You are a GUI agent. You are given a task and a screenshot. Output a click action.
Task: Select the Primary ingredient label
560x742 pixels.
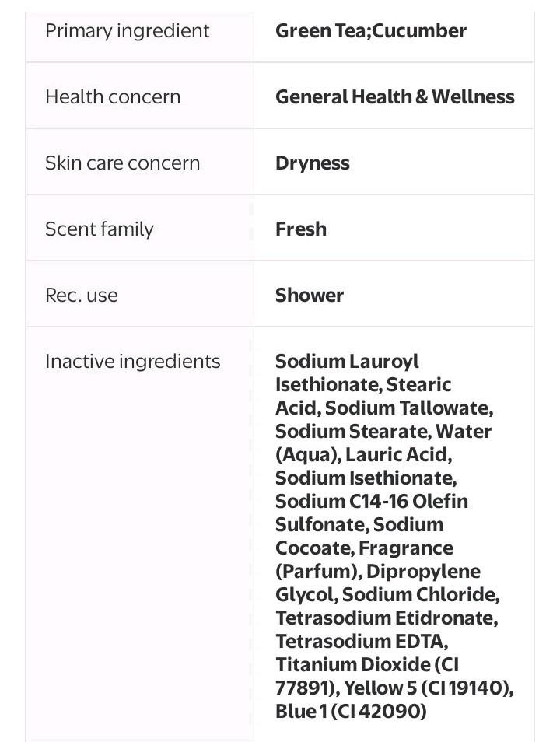pos(127,31)
